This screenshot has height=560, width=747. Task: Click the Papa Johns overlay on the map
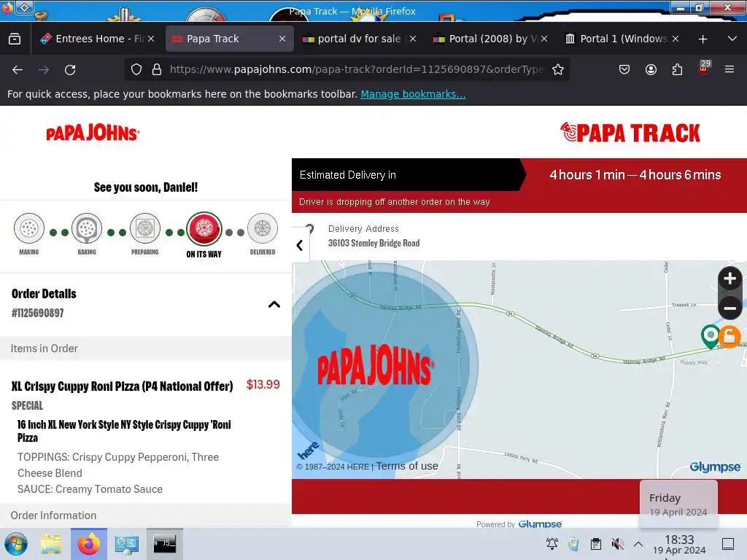[x=376, y=365]
